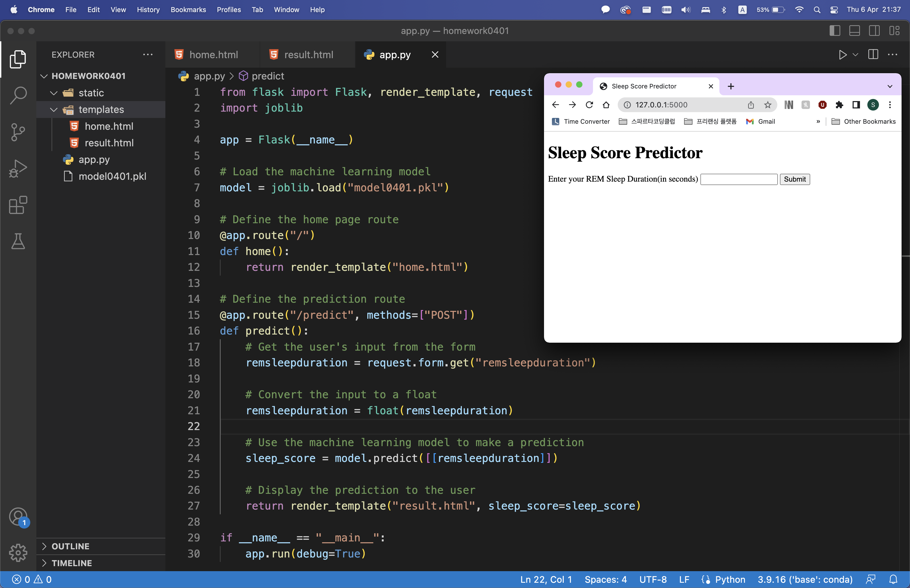The height and width of the screenshot is (588, 910).
Task: Share this page from the address bar
Action: 751,104
